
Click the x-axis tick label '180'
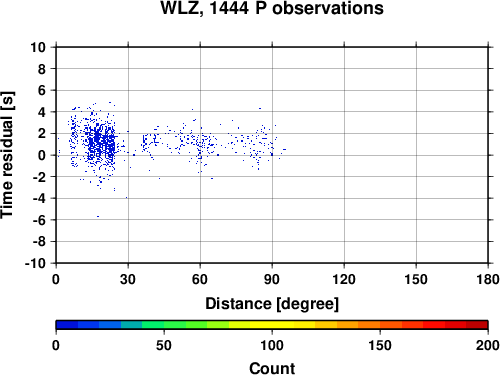[488, 279]
